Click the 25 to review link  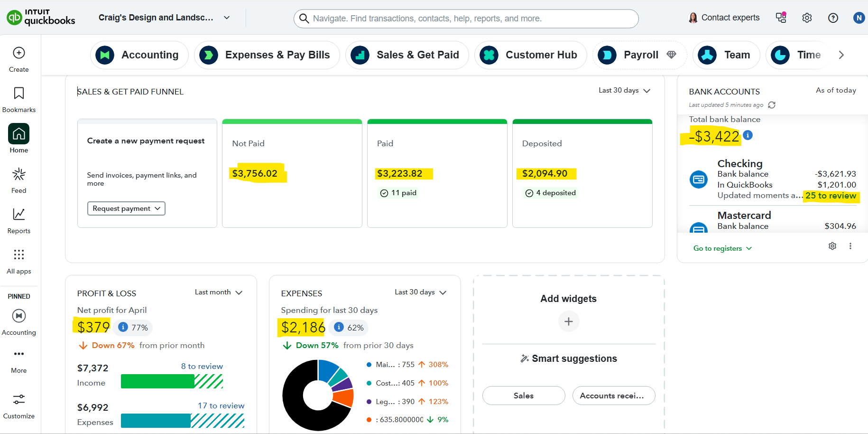[x=831, y=196]
